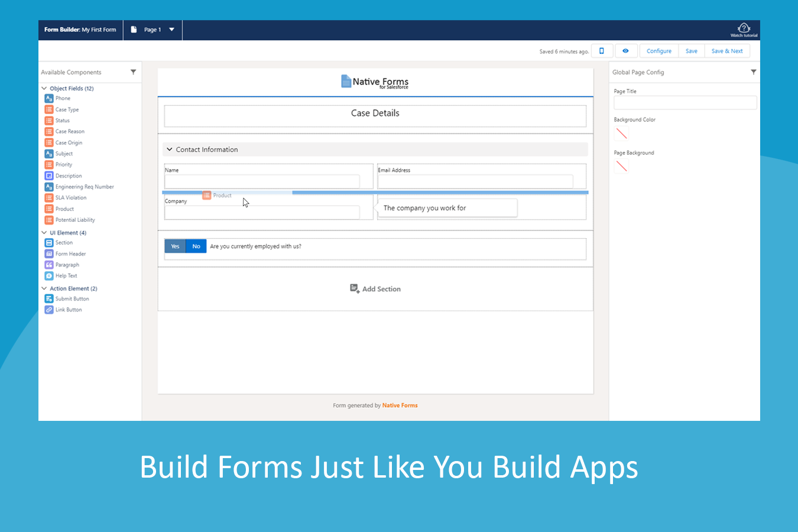
Task: Select the Submit Button element icon
Action: pos(49,299)
